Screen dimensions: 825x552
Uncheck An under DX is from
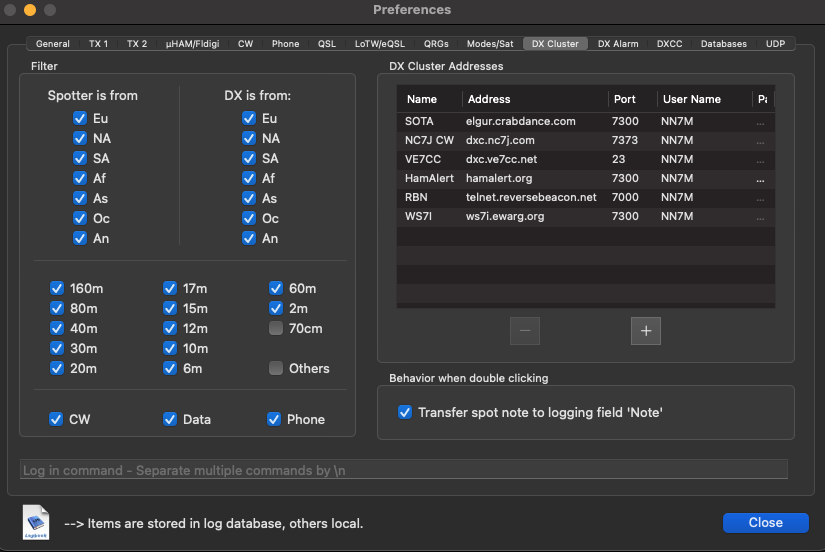coord(249,238)
